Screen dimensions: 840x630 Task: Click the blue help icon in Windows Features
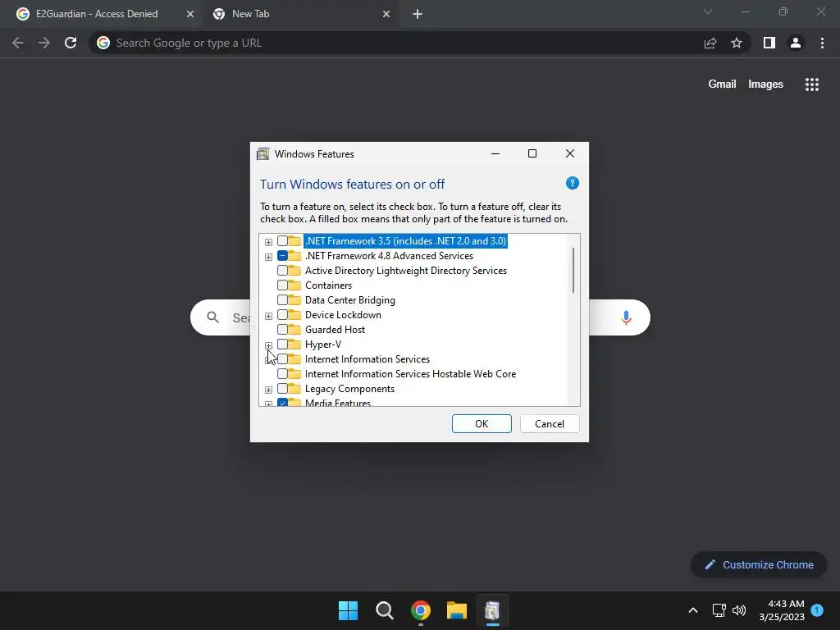click(x=572, y=183)
